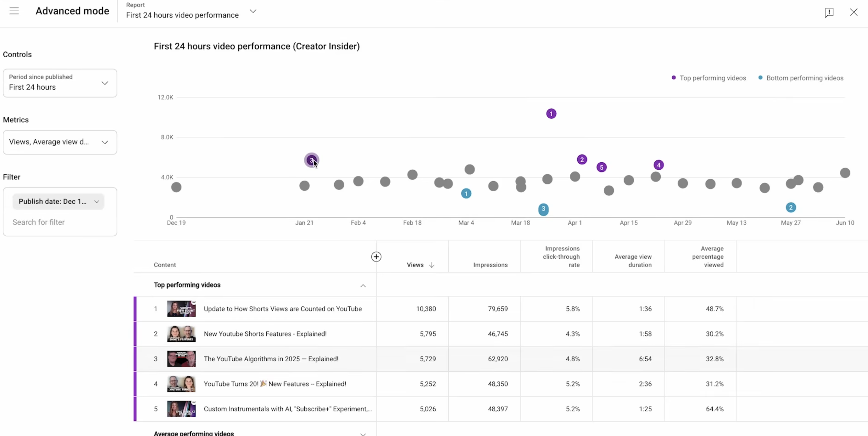
Task: Sort by Views using the down arrow
Action: pos(432,265)
